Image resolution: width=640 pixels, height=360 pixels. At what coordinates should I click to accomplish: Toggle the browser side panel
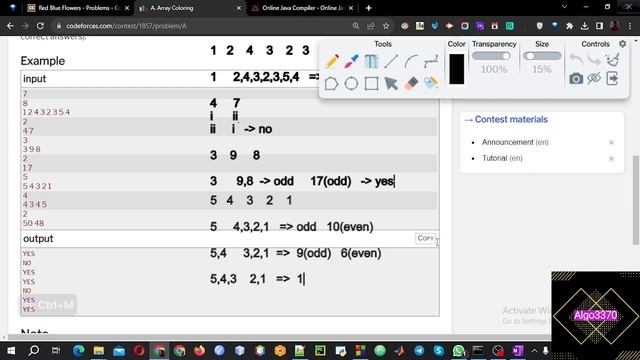click(x=599, y=26)
